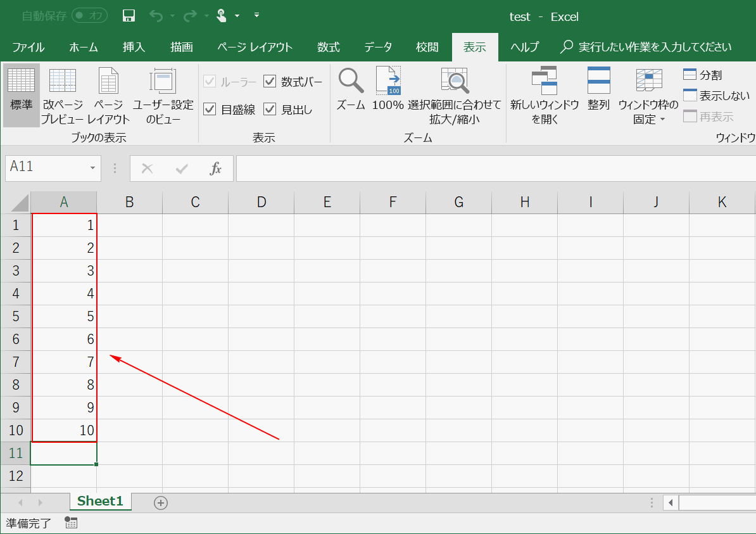The height and width of the screenshot is (534, 756).
Task: Click 新しいウィンドウを開く button
Action: [545, 96]
